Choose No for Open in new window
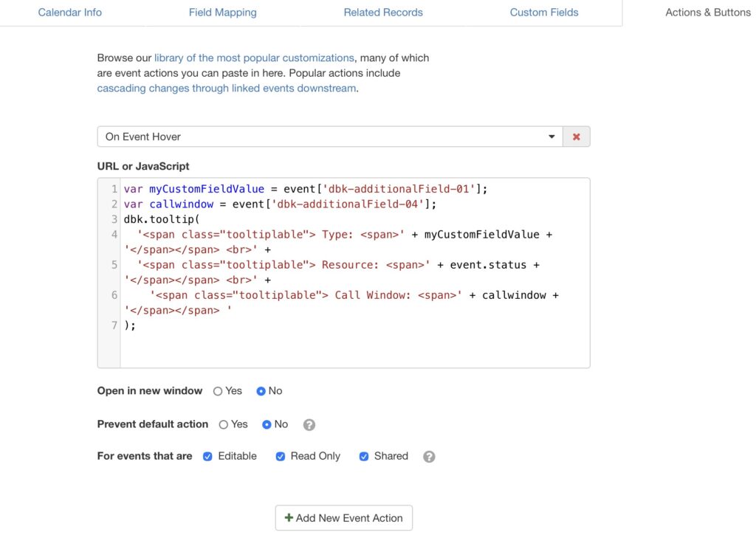The height and width of the screenshot is (552, 756). [x=261, y=391]
